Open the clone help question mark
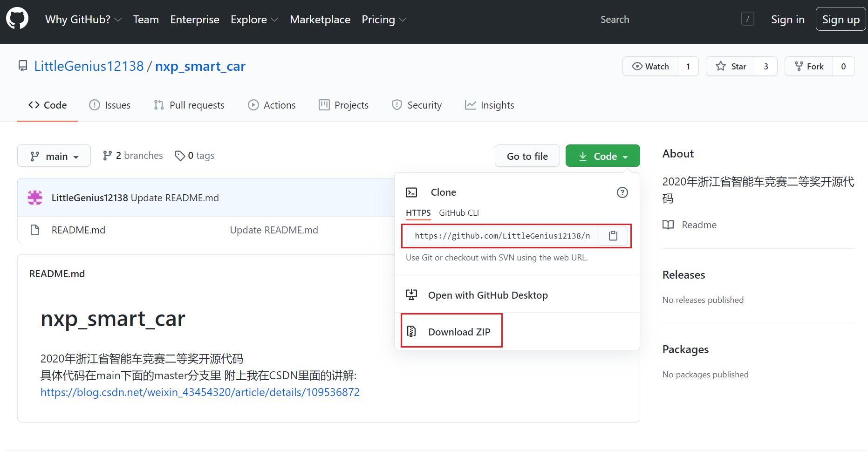Image resolution: width=868 pixels, height=451 pixels. tap(622, 192)
